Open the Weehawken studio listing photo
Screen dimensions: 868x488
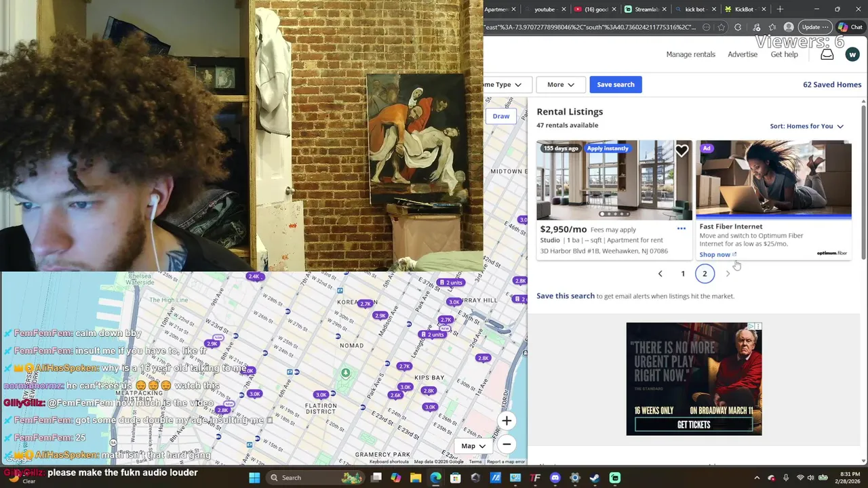[614, 180]
